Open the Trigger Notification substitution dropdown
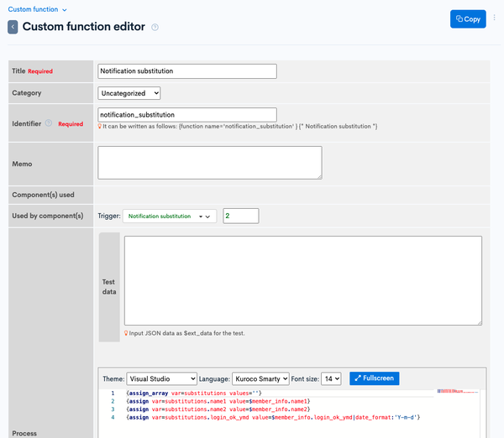504x438 pixels. pos(170,216)
